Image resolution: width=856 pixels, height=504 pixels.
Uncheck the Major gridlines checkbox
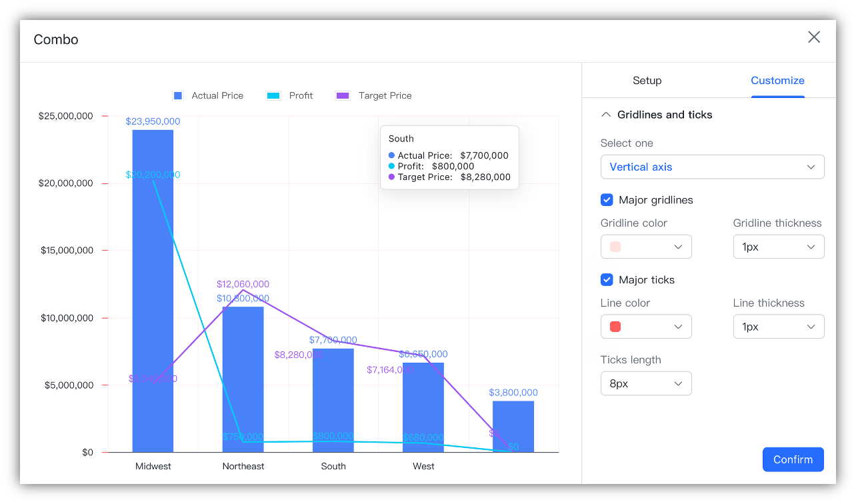click(x=607, y=200)
